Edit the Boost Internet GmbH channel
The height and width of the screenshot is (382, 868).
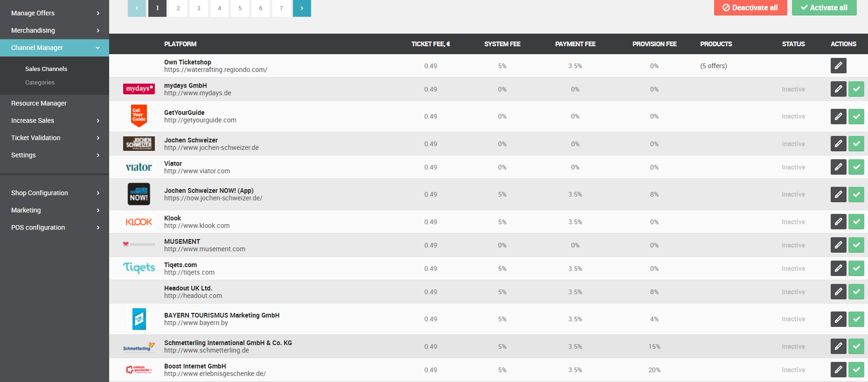click(838, 370)
